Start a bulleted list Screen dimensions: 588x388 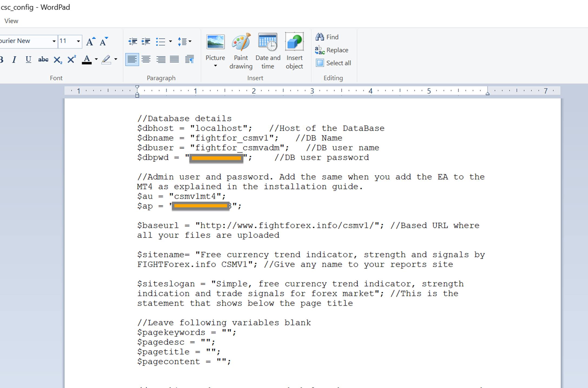(161, 42)
